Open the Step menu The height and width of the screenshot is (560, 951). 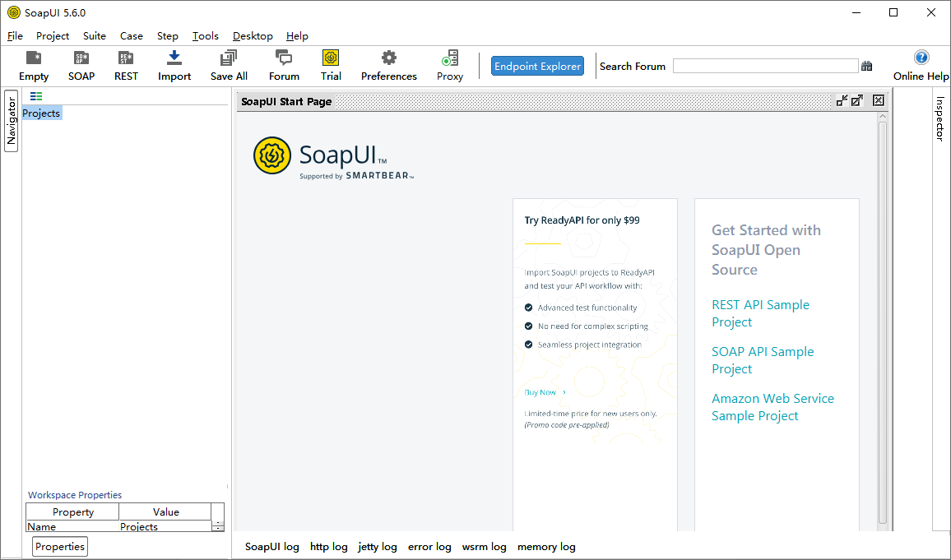167,35
